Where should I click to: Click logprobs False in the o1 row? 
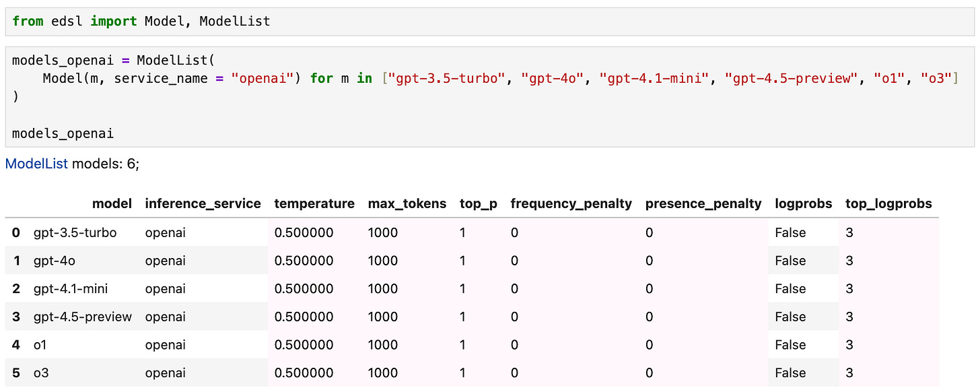790,345
